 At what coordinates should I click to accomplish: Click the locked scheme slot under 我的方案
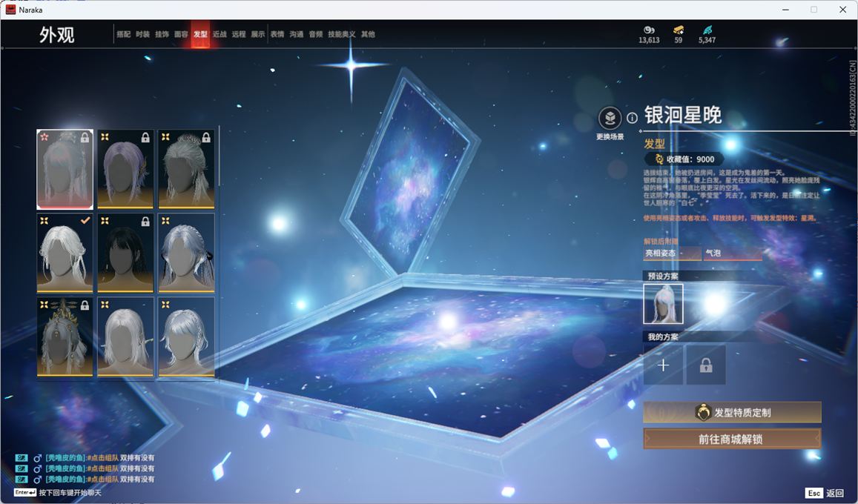point(706,365)
